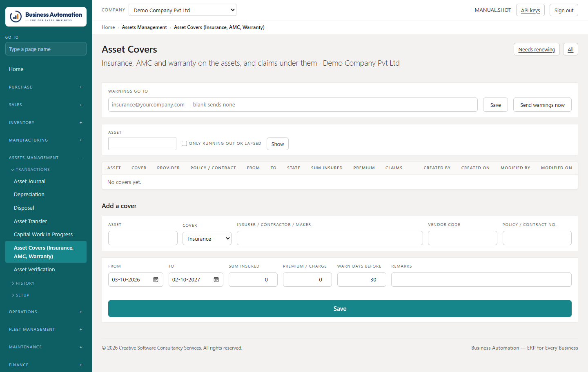Expand the Finance menu section
The image size is (588, 372).
pos(46,365)
